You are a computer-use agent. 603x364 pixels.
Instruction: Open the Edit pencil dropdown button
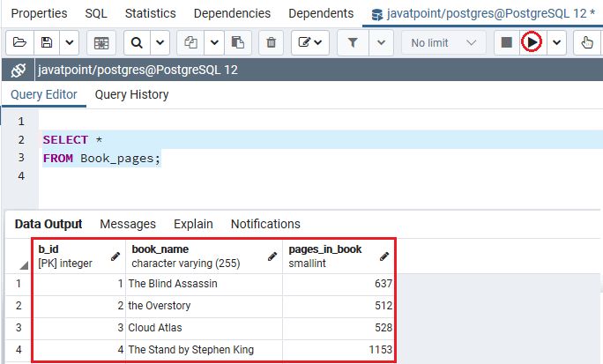[x=310, y=42]
